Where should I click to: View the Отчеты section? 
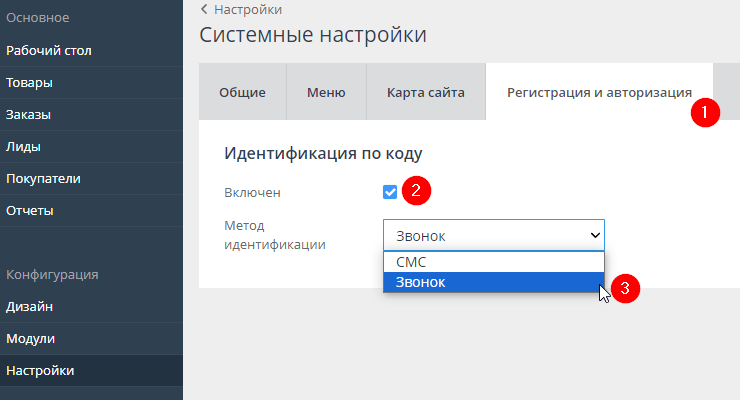[x=30, y=210]
